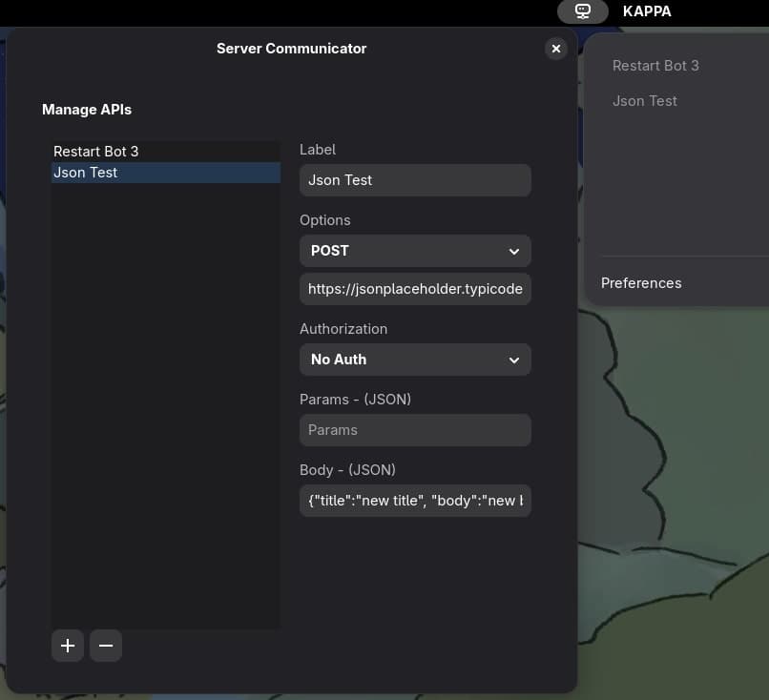Open Preferences from the popup menu
The height and width of the screenshot is (700, 769).
pos(641,283)
